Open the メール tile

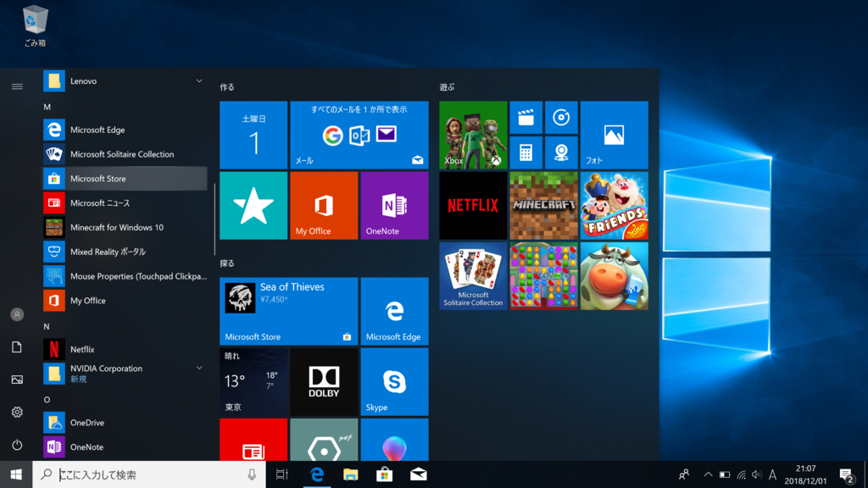click(x=359, y=135)
